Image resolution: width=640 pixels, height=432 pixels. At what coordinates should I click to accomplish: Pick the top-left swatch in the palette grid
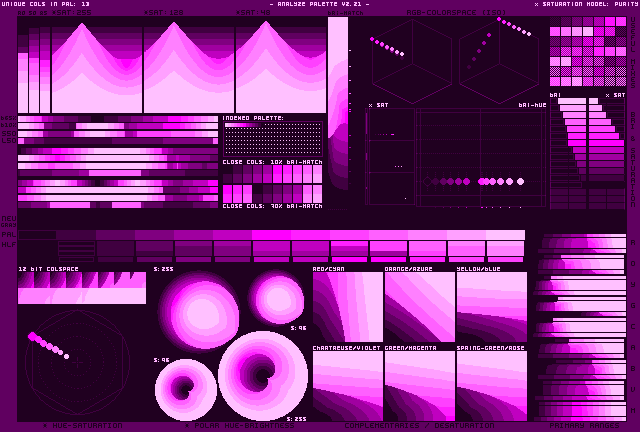coord(555,32)
